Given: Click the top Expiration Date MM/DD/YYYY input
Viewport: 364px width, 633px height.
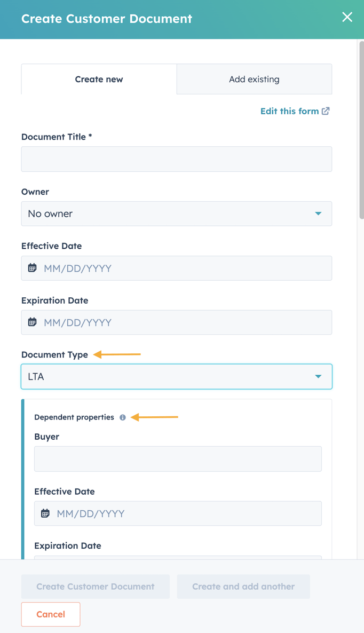Looking at the screenshot, I should point(176,322).
